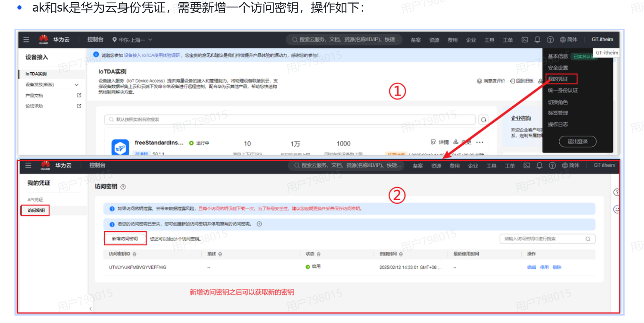
Task: Sort by the 访问密钥ID column
Action: coord(135,254)
